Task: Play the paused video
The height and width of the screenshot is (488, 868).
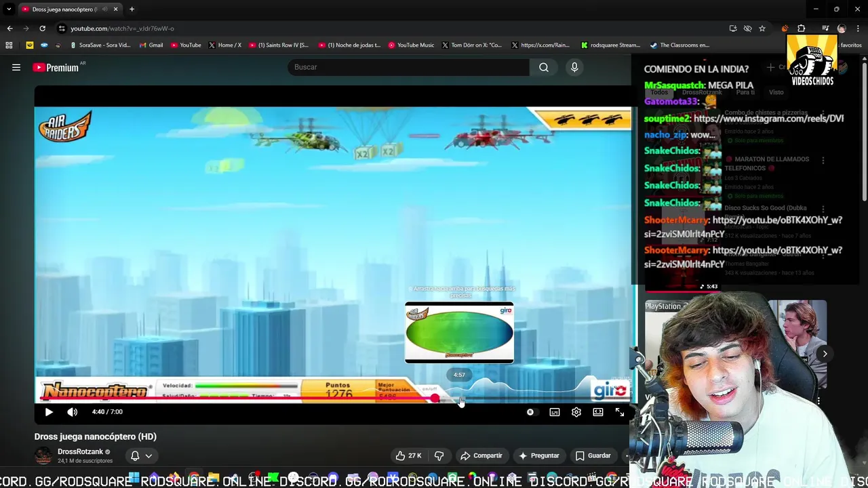Action: (49, 412)
